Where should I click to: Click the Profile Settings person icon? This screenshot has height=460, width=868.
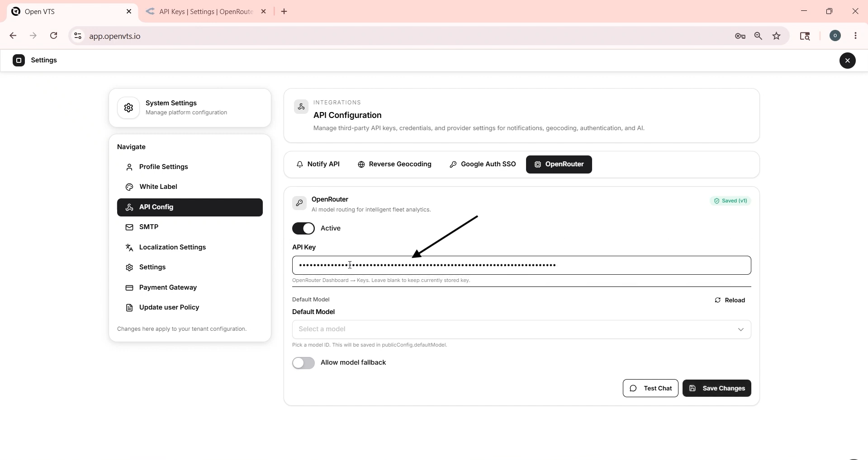pos(129,167)
